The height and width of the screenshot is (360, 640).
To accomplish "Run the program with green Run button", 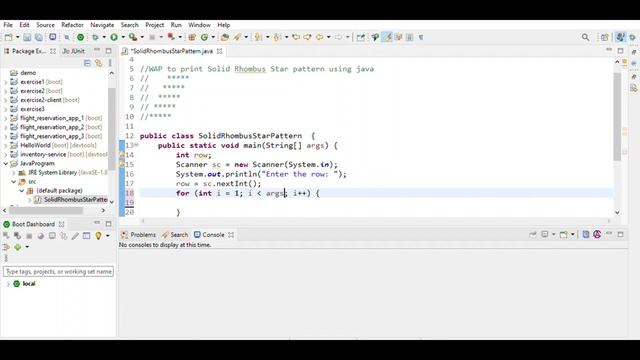I will coord(114,37).
